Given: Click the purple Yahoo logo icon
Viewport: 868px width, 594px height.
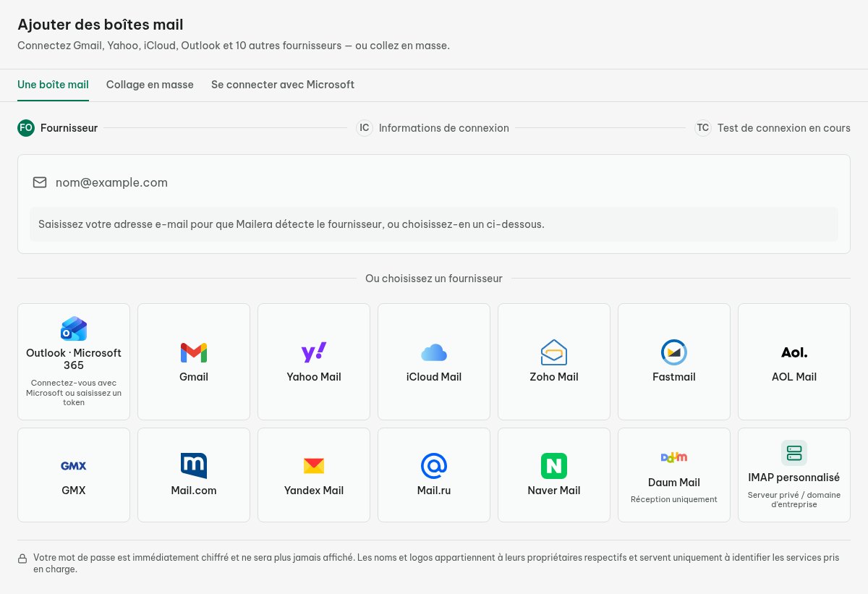Looking at the screenshot, I should (314, 352).
